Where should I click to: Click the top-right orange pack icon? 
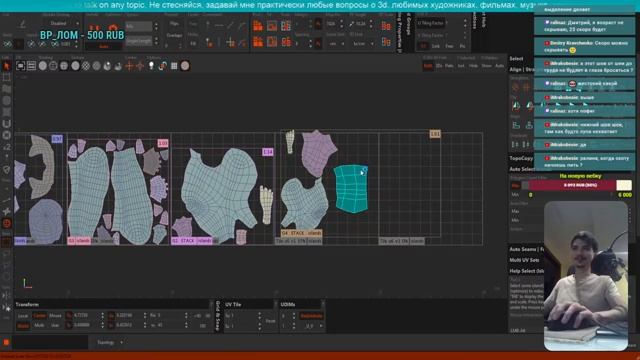pos(286,26)
